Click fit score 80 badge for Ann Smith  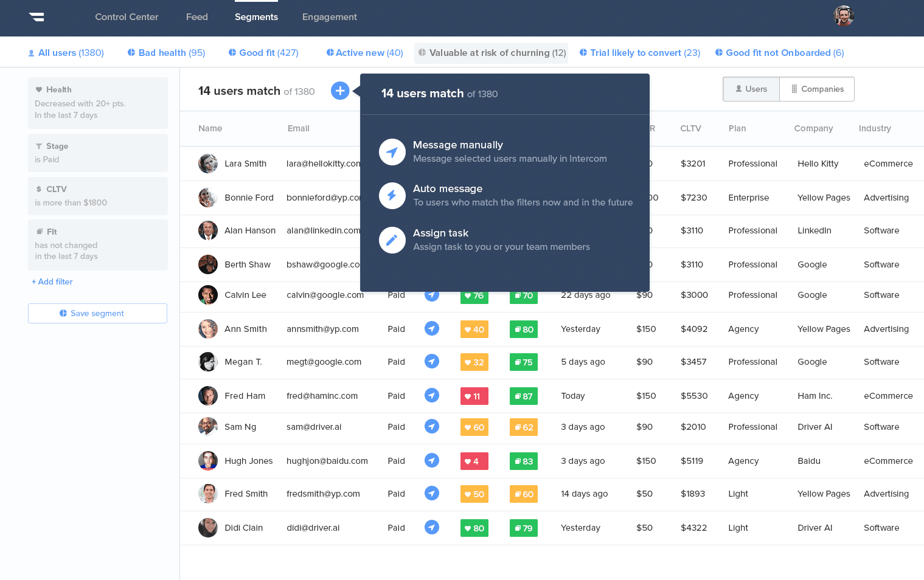[x=524, y=330]
